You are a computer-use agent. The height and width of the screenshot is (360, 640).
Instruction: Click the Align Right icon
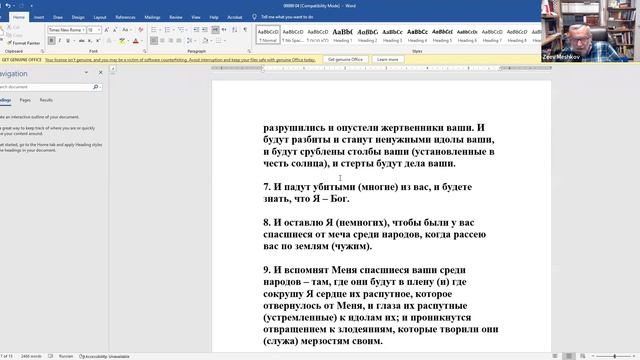[171, 41]
